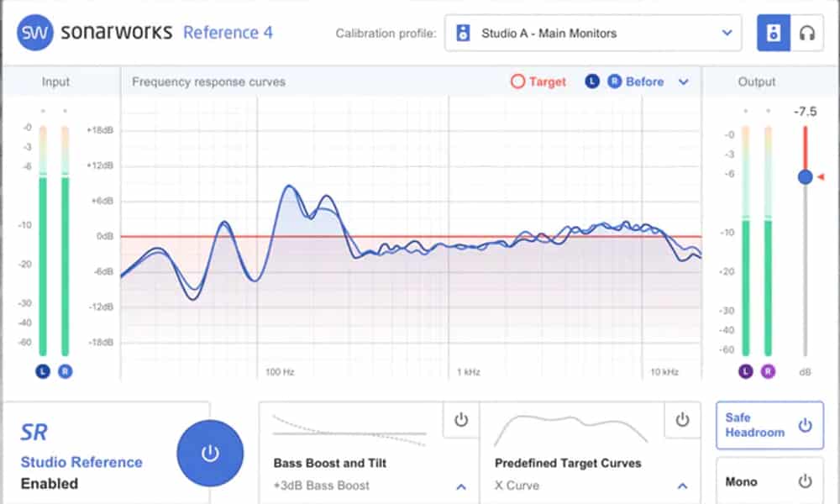Toggle the Target curve display
This screenshot has width=840, height=504.
click(538, 81)
